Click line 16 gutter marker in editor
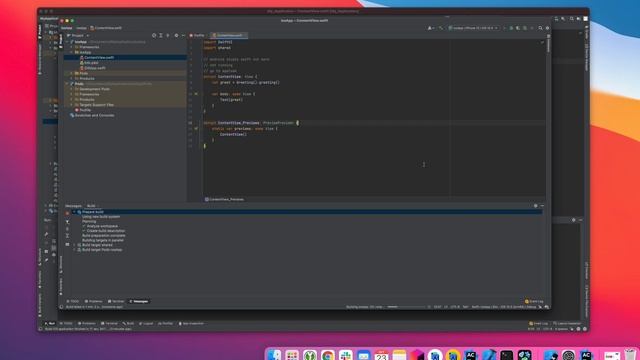Screen dimensions: 640x360 click(x=196, y=129)
